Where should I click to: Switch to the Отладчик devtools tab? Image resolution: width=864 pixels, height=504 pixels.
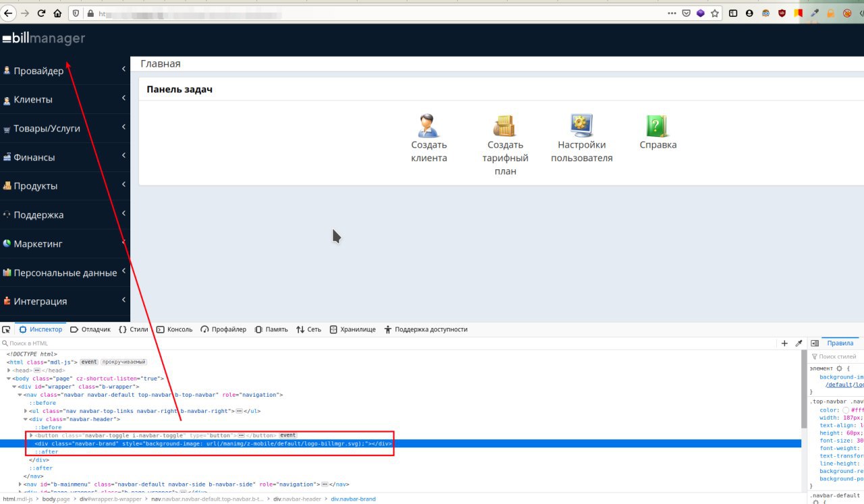coord(90,329)
